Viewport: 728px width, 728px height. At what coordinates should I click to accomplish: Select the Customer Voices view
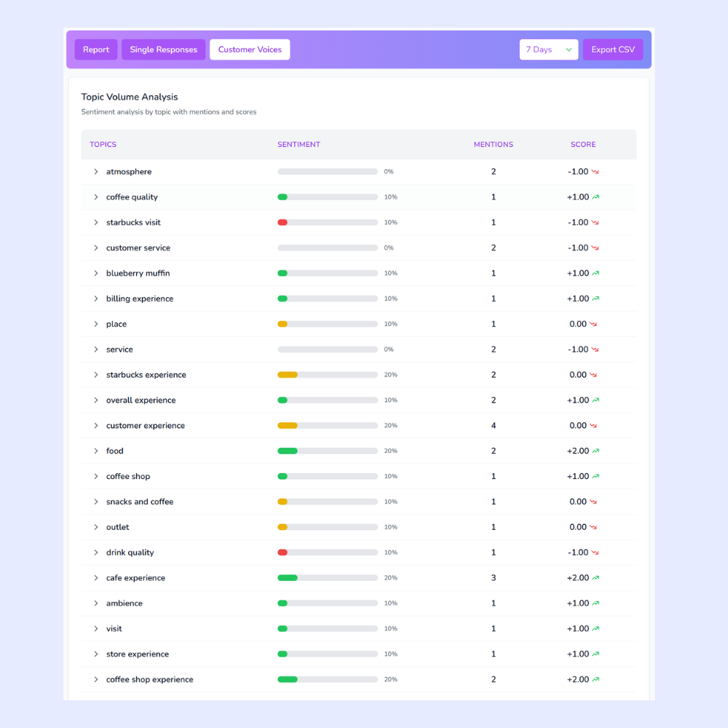pos(250,50)
